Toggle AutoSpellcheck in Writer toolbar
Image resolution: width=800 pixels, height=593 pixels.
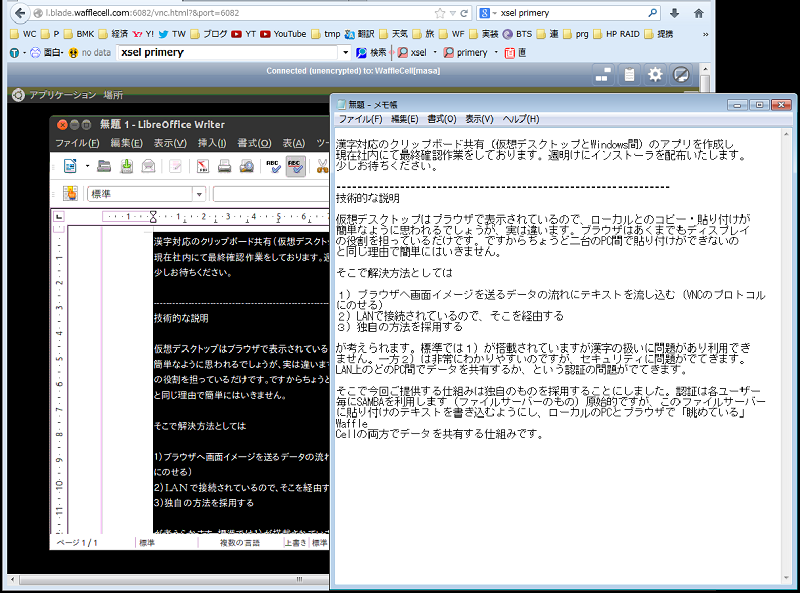(295, 166)
